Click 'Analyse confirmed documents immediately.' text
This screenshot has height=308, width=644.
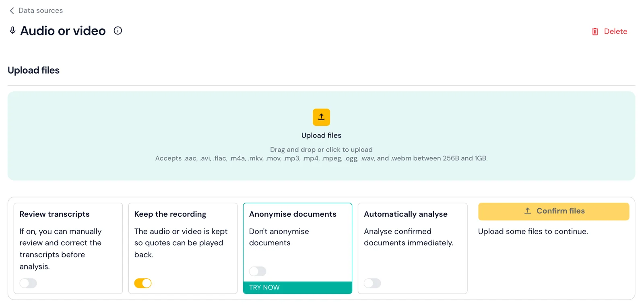tap(409, 237)
